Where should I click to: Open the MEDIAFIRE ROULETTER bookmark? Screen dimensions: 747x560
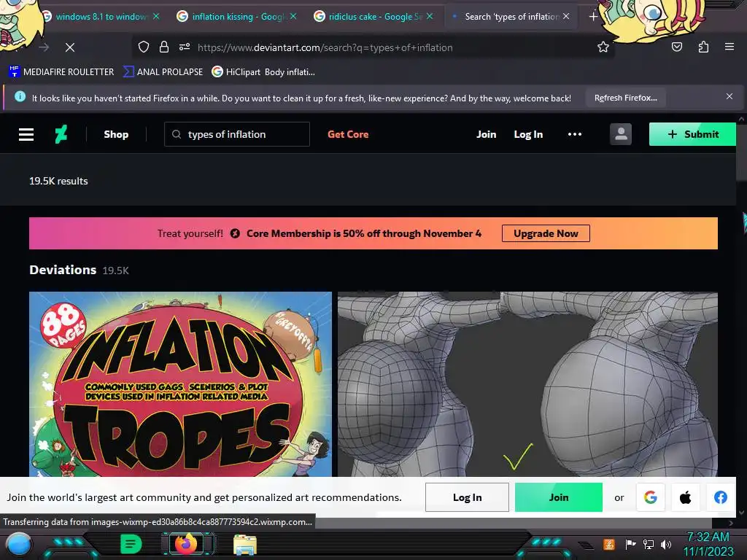pos(61,72)
